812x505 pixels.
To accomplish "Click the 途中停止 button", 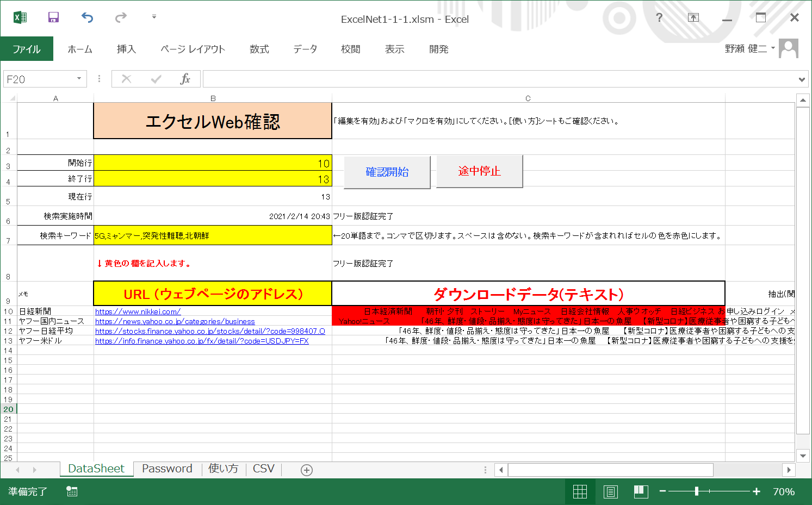I will tap(479, 171).
